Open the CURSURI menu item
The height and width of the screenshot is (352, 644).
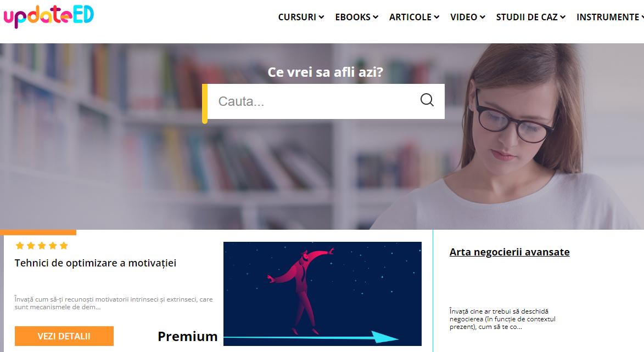(297, 17)
